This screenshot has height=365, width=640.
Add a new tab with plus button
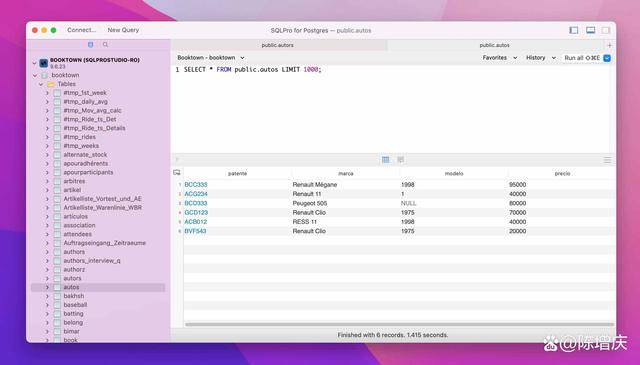point(609,45)
